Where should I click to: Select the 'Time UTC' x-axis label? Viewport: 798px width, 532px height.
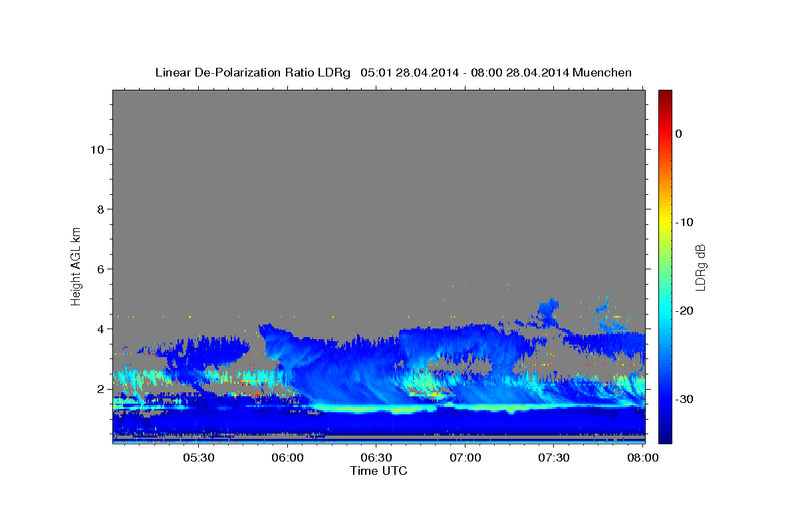coord(378,471)
